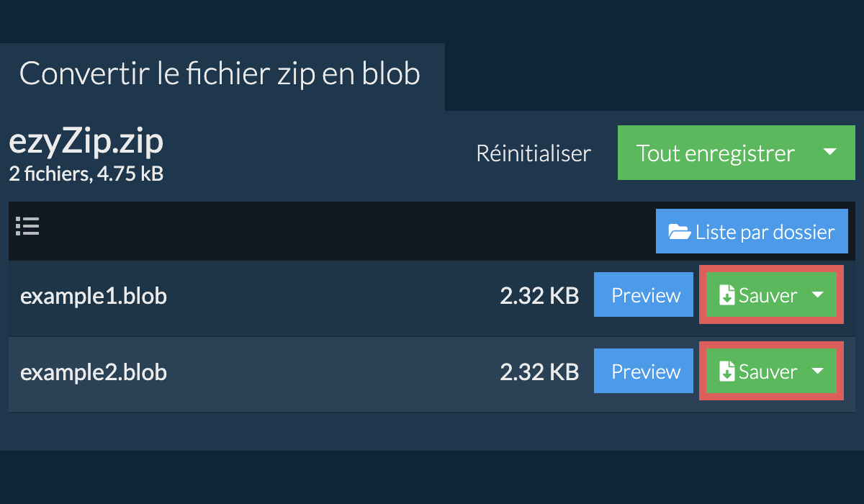Viewport: 864px width, 504px height.
Task: Click the open folder icon beside Liste par dossier
Action: coord(679,232)
